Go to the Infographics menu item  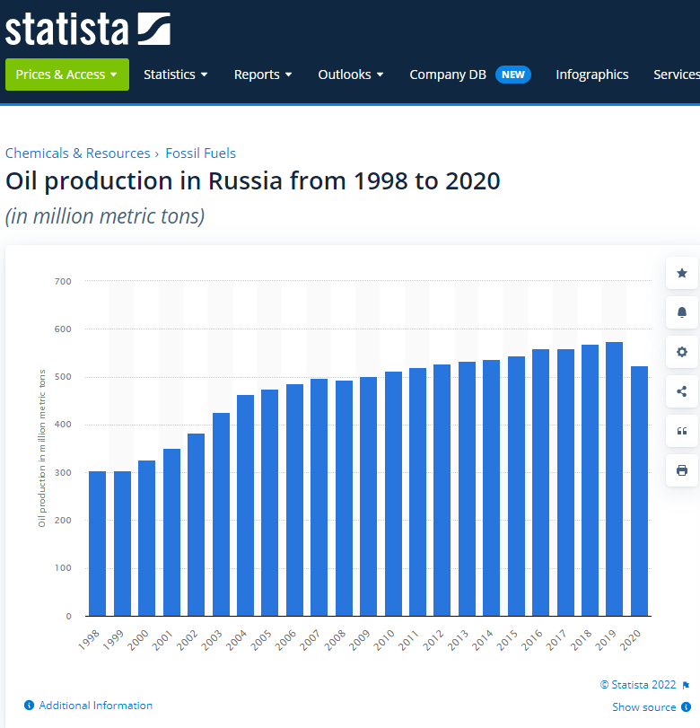click(x=591, y=75)
